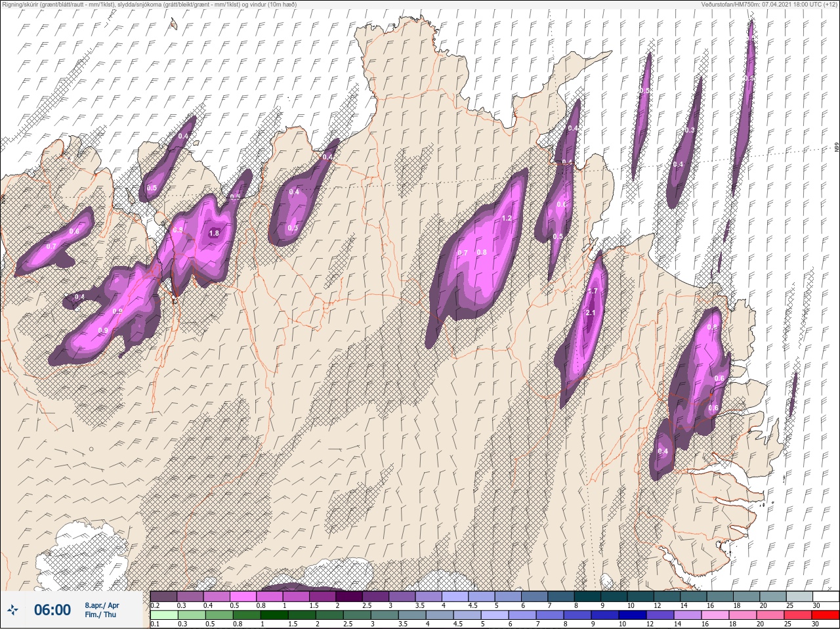Pick the bottom-row legend swatch between 0.1 and 0.3

163,615
